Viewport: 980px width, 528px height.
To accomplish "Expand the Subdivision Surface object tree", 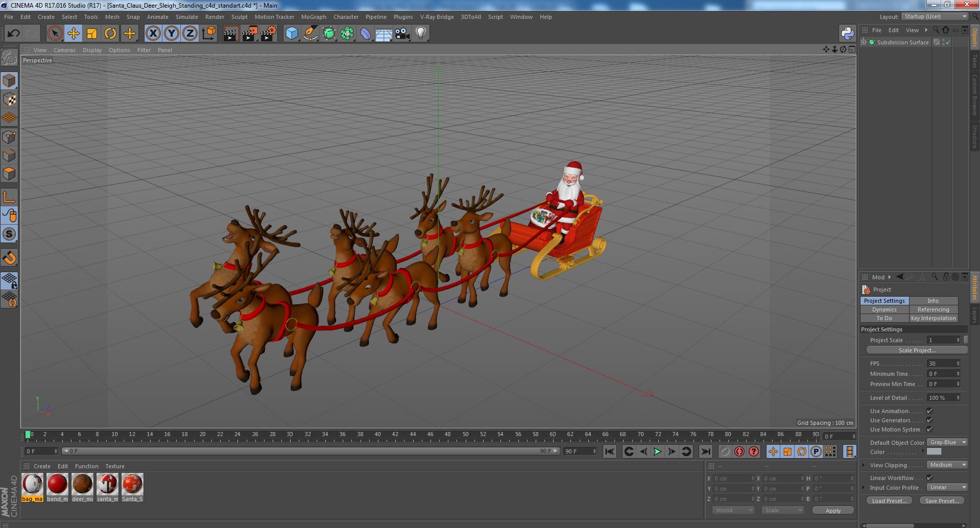I will tap(864, 42).
